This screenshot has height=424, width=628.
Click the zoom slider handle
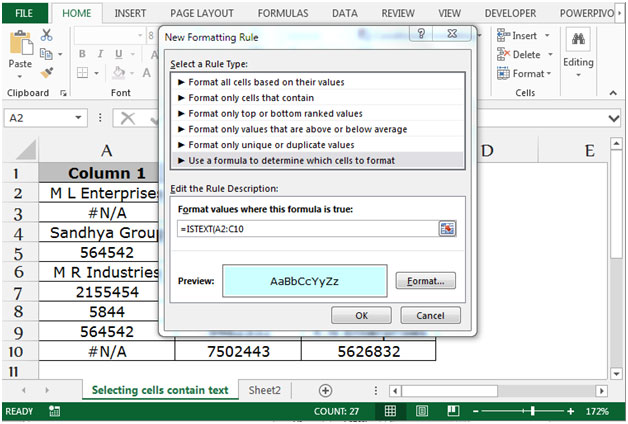(x=532, y=411)
